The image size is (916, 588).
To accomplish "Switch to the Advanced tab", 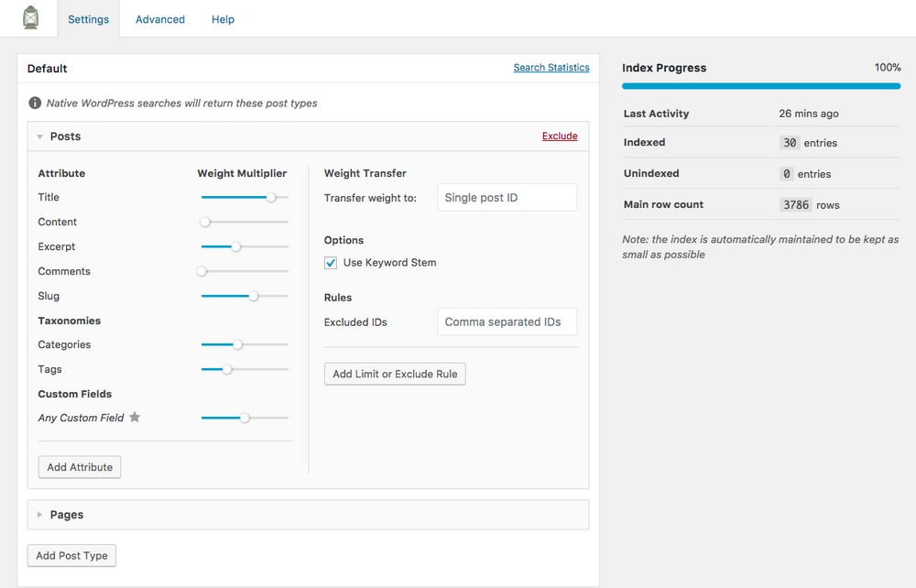I will [x=159, y=19].
